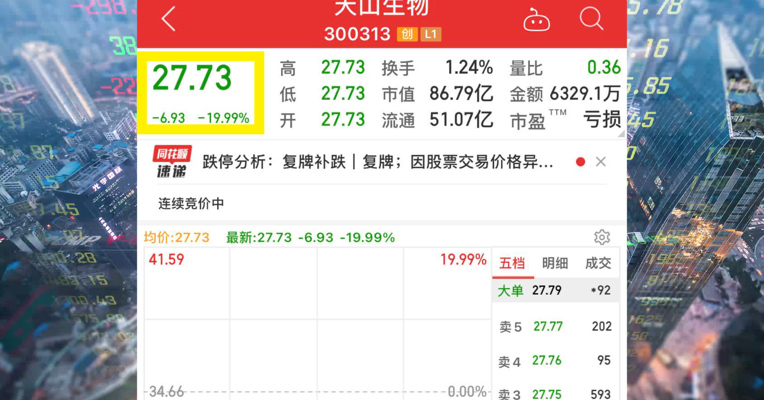Expand the quote details corner triangle
Screen dimensions: 764x400
pos(622,134)
